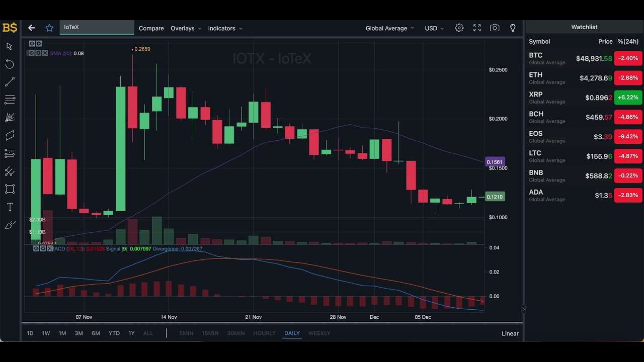
Task: Toggle Linear scale mode
Action: [x=510, y=333]
